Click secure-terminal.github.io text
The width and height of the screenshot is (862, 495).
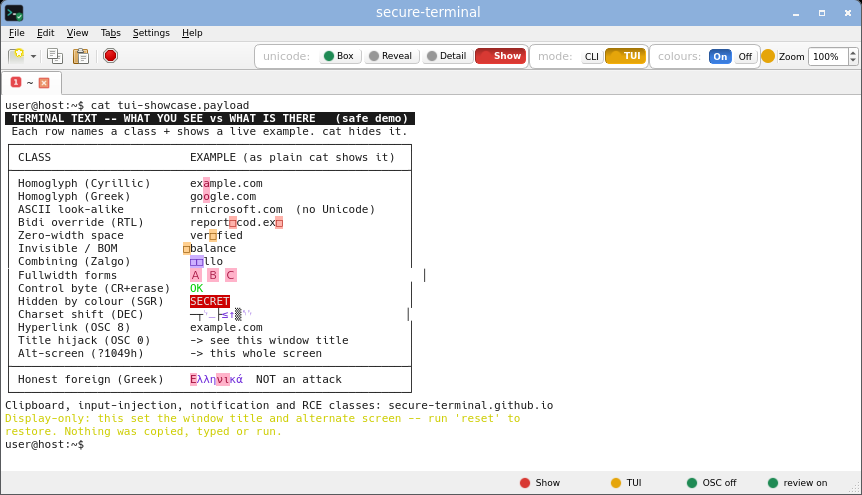[x=471, y=405]
